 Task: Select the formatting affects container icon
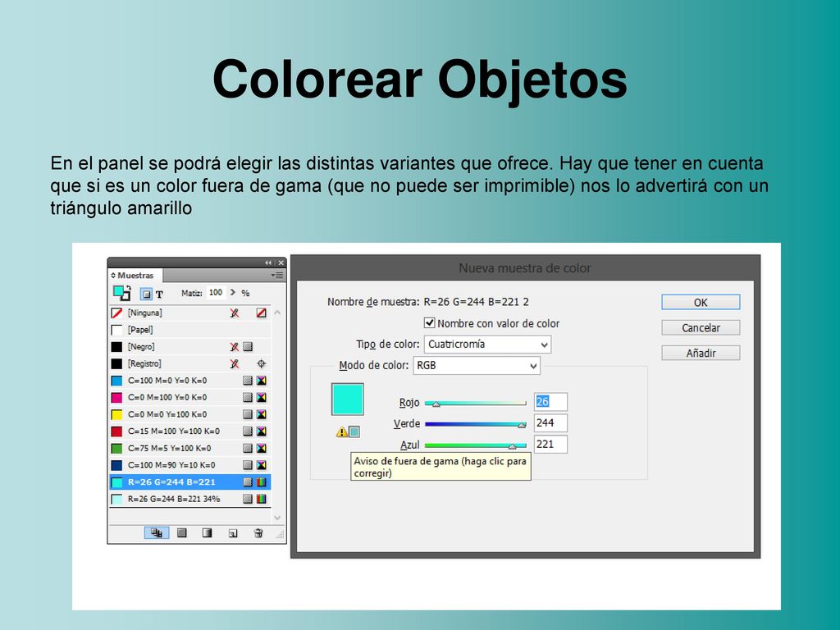point(146,294)
